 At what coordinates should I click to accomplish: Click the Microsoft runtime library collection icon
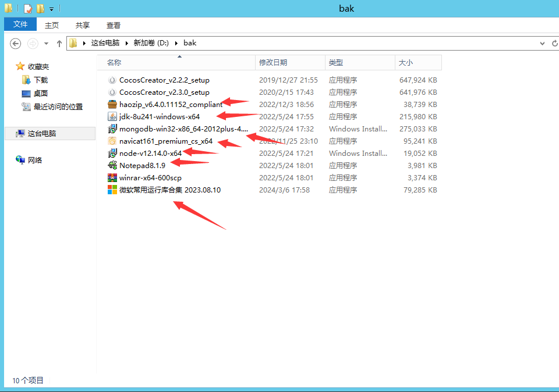pyautogui.click(x=112, y=190)
